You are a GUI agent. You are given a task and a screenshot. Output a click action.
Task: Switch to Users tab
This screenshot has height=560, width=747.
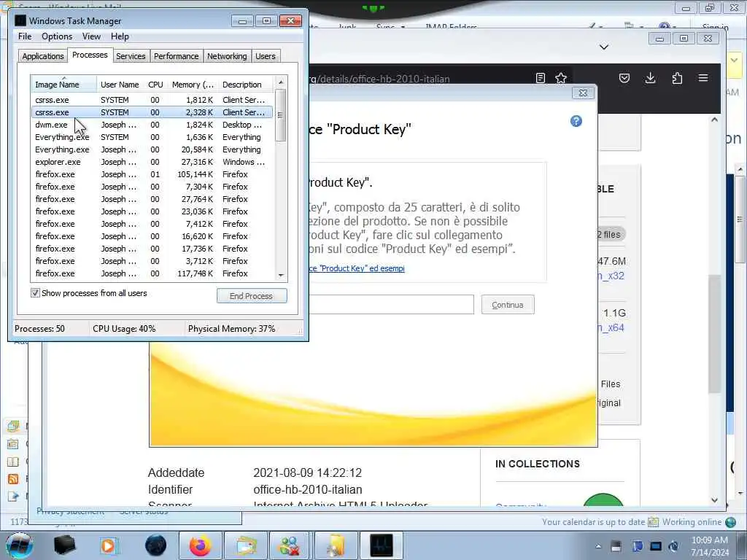pyautogui.click(x=266, y=56)
